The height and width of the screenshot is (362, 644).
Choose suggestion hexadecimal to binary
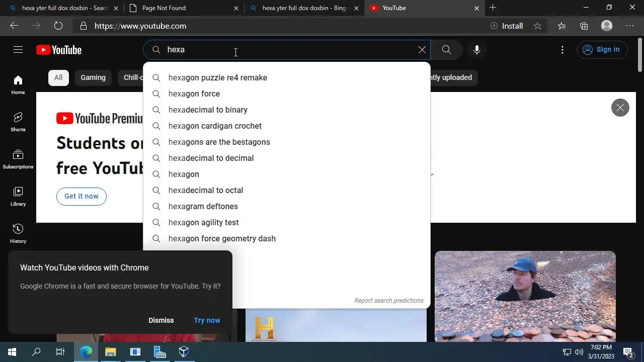click(287, 110)
